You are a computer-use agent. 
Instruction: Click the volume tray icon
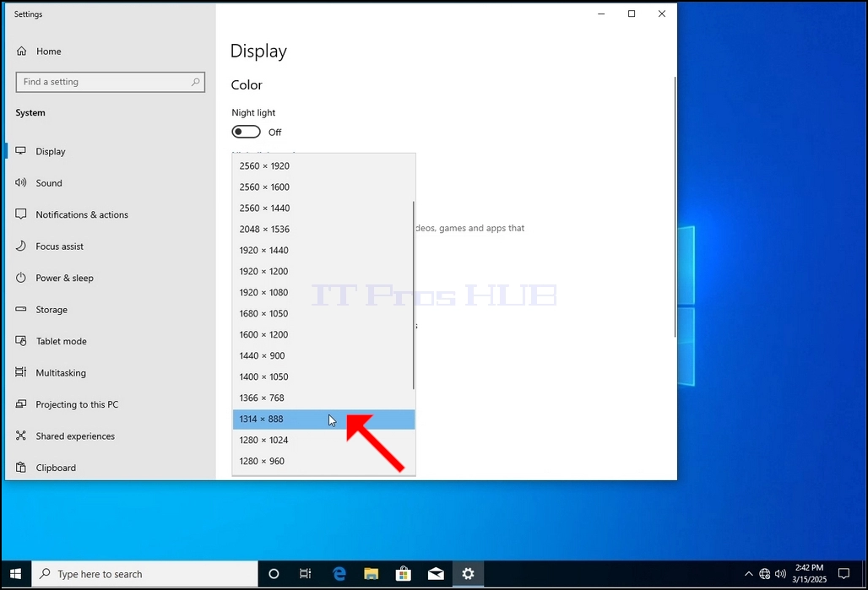pos(780,574)
